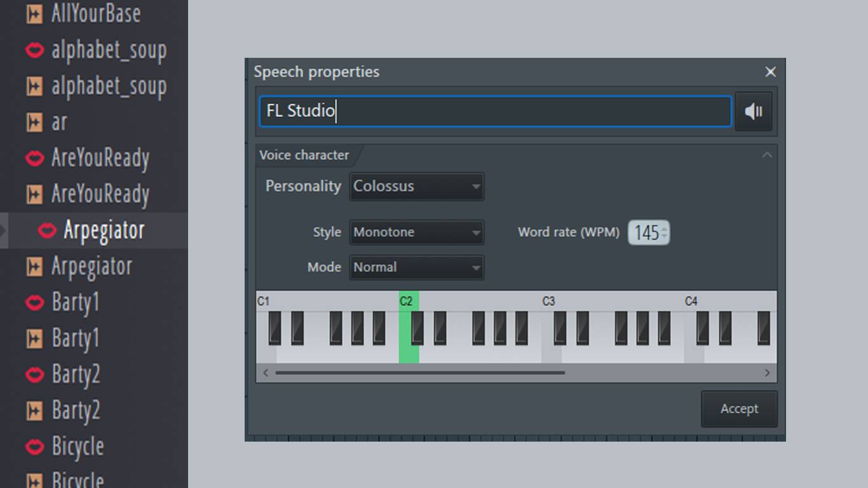Click the waveform icon of Barty2 audio file
The width and height of the screenshot is (868, 488).
(x=34, y=410)
